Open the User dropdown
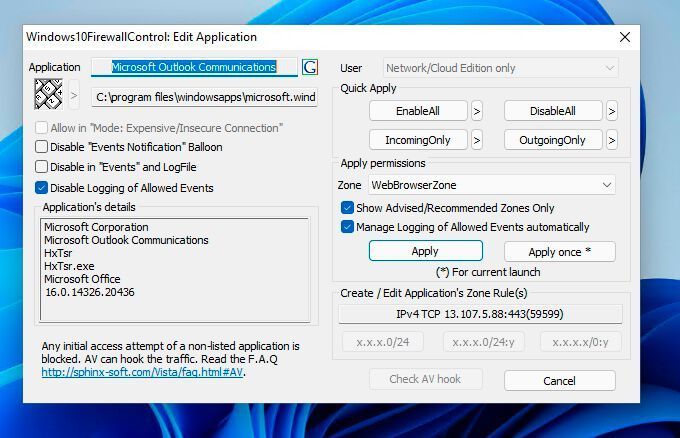Screen dimensions: 680x438 [500, 68]
